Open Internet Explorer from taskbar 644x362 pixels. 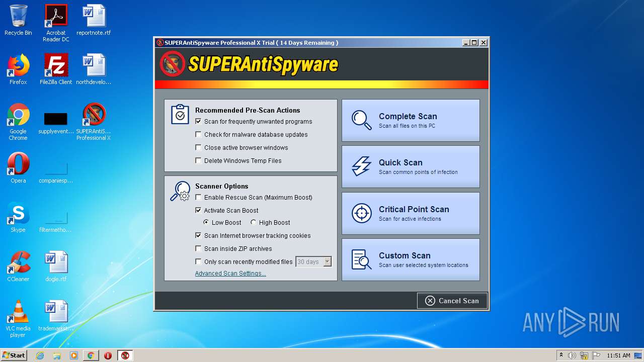[x=40, y=355]
